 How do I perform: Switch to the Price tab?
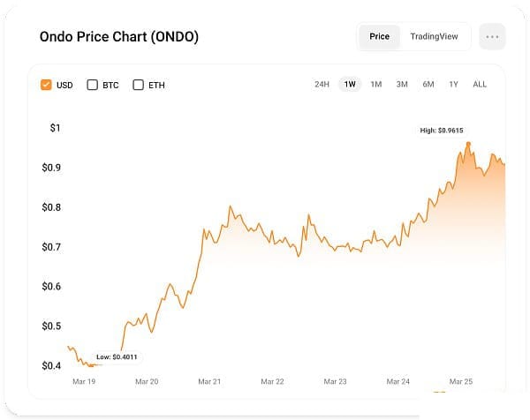tap(379, 37)
